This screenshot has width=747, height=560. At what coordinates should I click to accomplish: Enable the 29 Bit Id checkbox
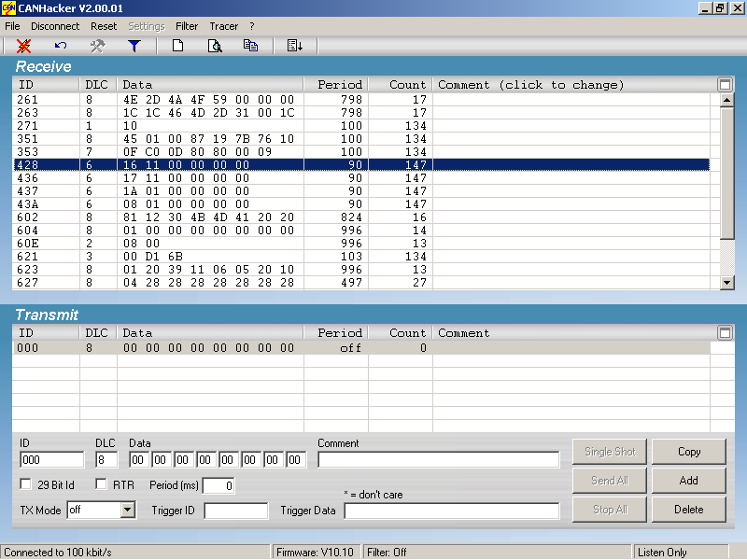26,484
